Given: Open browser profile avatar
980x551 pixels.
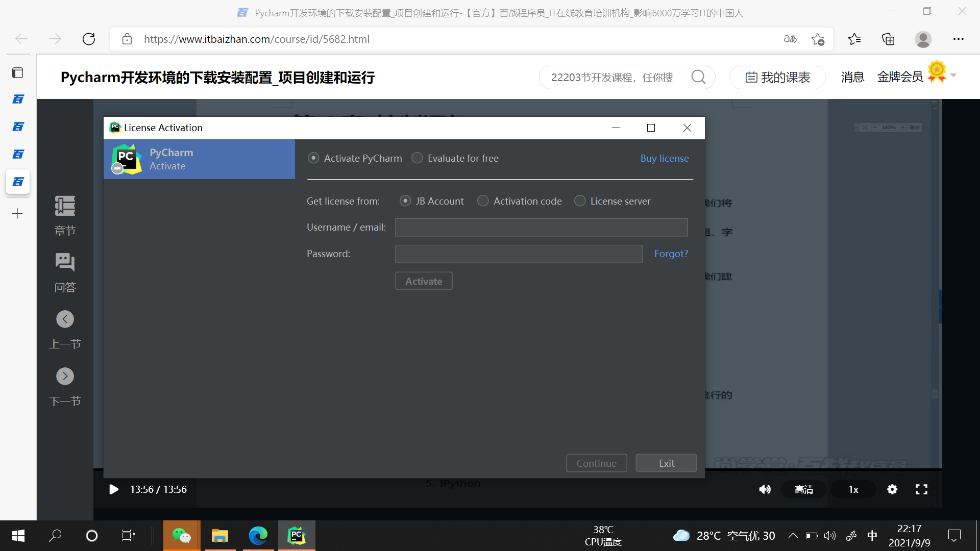Looking at the screenshot, I should tap(923, 39).
